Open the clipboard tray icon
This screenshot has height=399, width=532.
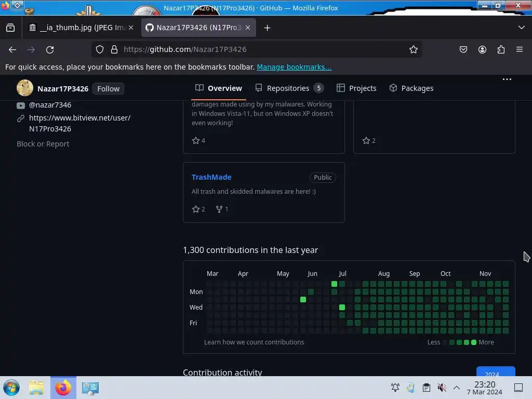click(x=427, y=387)
